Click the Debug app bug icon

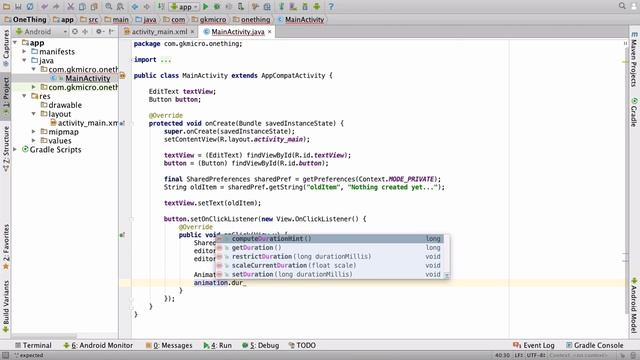click(217, 7)
